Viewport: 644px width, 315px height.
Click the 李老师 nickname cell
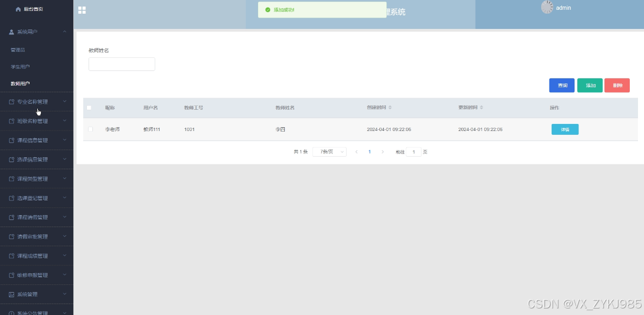113,129
